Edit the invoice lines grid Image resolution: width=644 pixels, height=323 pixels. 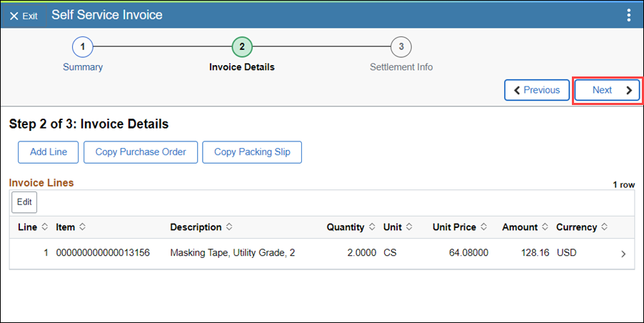[x=24, y=202]
